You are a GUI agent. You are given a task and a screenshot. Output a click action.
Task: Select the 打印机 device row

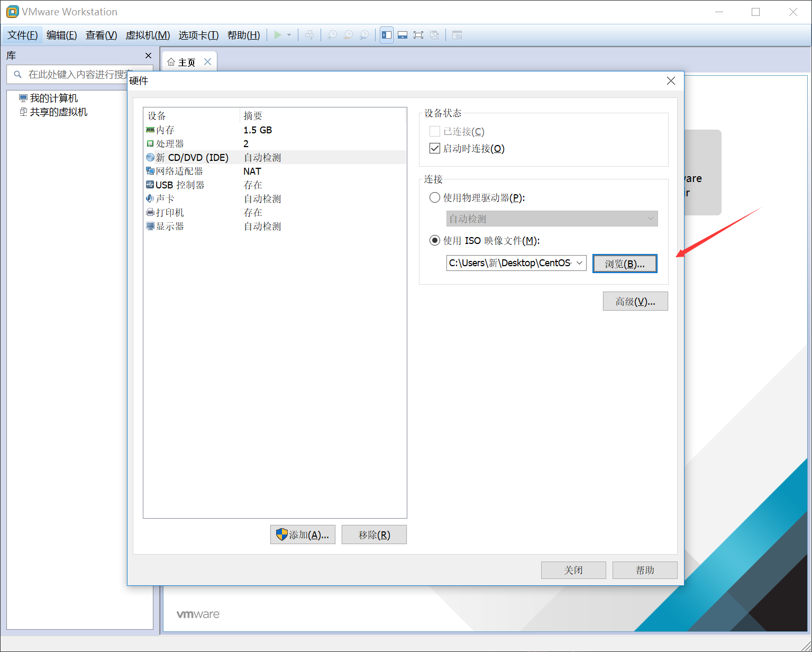pos(275,212)
